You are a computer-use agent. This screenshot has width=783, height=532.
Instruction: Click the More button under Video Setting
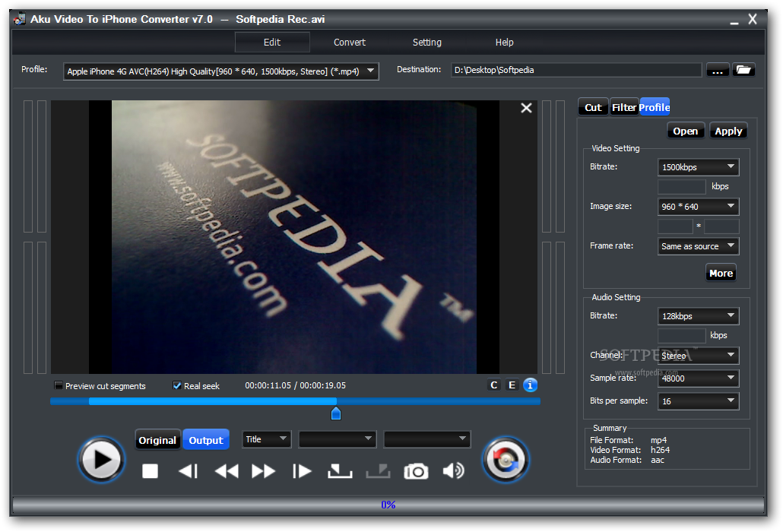(721, 273)
